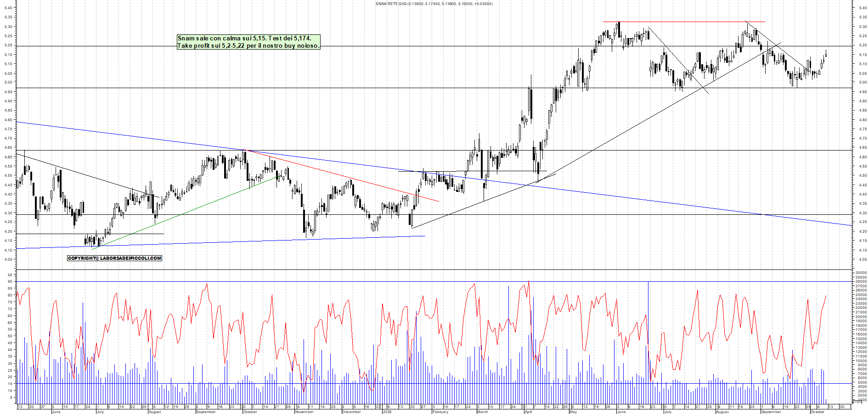
Task: Select the April month label
Action: (529, 412)
